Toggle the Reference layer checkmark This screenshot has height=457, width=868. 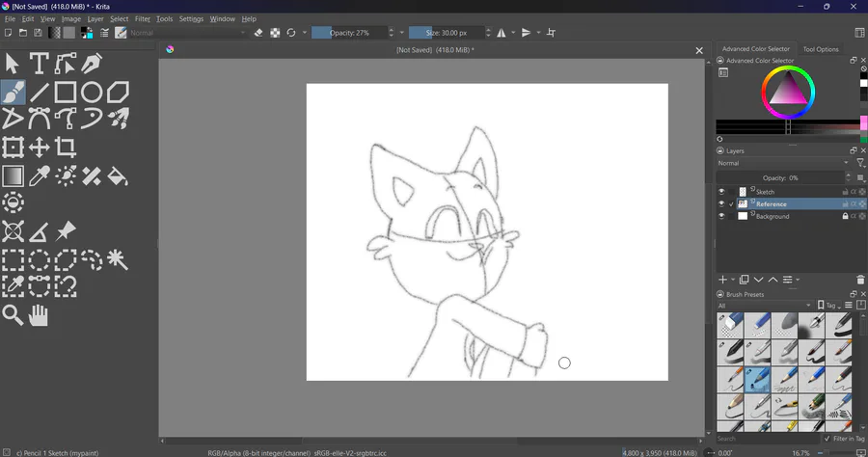click(x=731, y=204)
